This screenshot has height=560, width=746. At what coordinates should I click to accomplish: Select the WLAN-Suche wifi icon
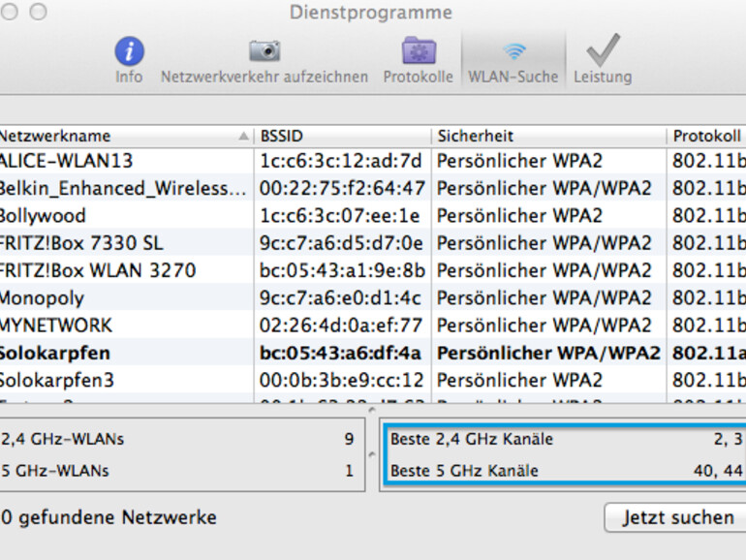[513, 51]
